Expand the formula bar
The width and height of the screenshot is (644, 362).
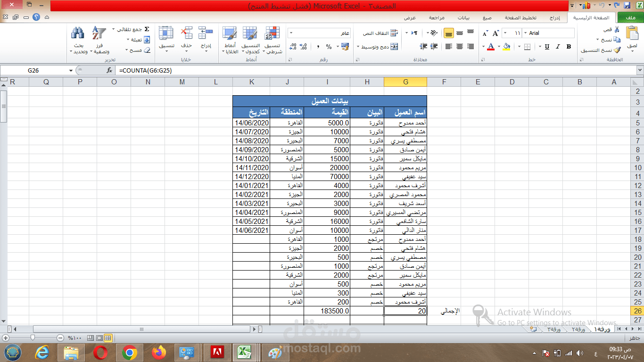pos(640,70)
